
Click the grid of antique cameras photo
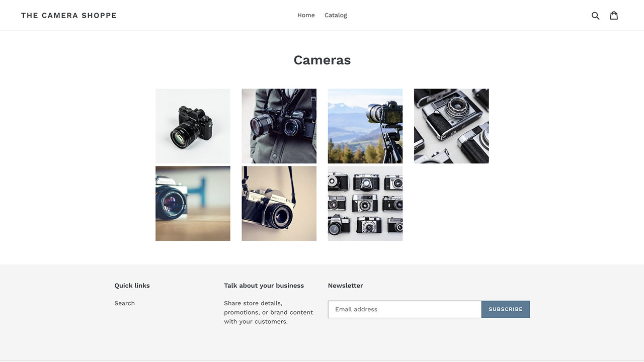coord(365,203)
